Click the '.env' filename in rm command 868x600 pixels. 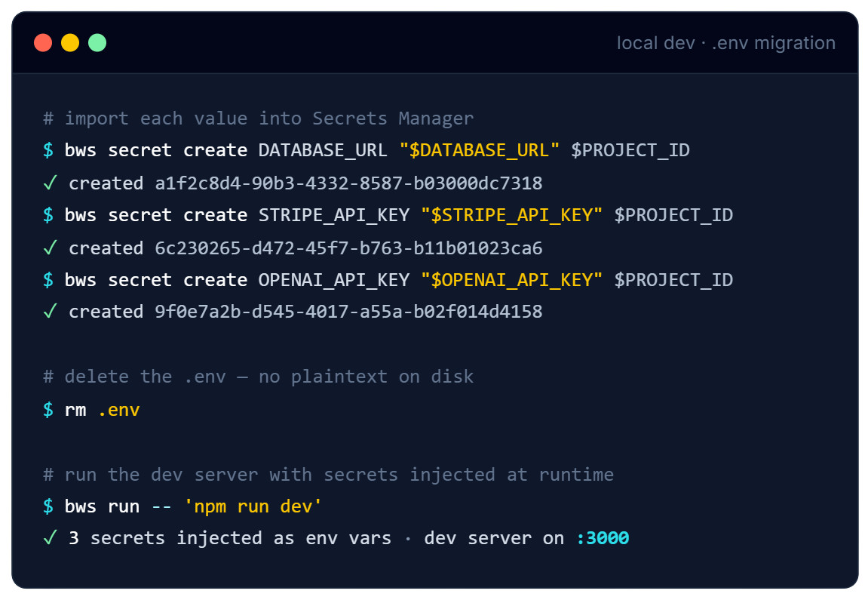(x=118, y=410)
